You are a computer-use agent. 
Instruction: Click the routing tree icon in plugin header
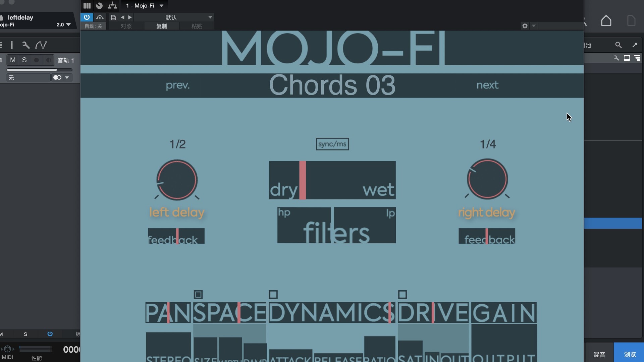pyautogui.click(x=112, y=5)
